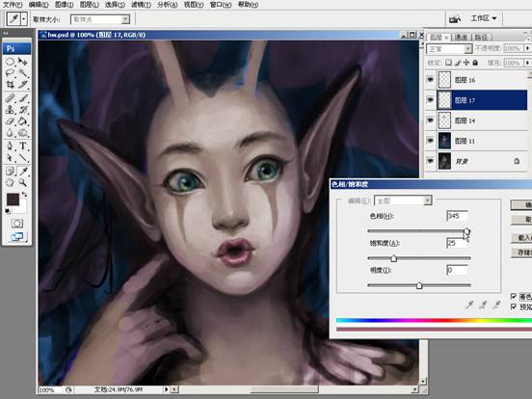This screenshot has width=532, height=399.
Task: Toggle the Preview checkbox
Action: click(x=514, y=306)
